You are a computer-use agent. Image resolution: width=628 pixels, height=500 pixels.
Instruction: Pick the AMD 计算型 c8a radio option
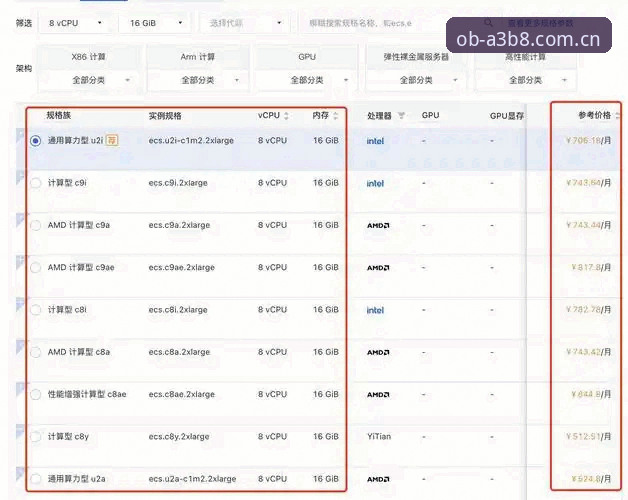coord(36,352)
